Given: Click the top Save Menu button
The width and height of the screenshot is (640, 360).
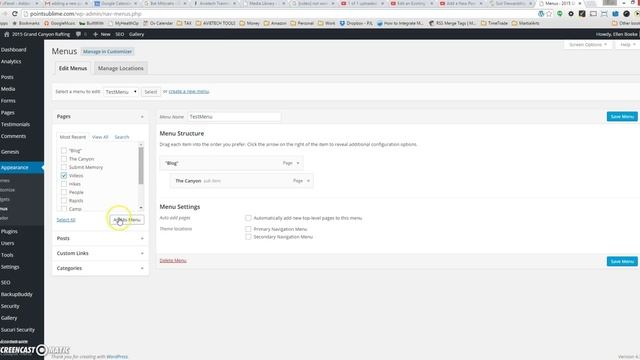Looking at the screenshot, I should 622,117.
